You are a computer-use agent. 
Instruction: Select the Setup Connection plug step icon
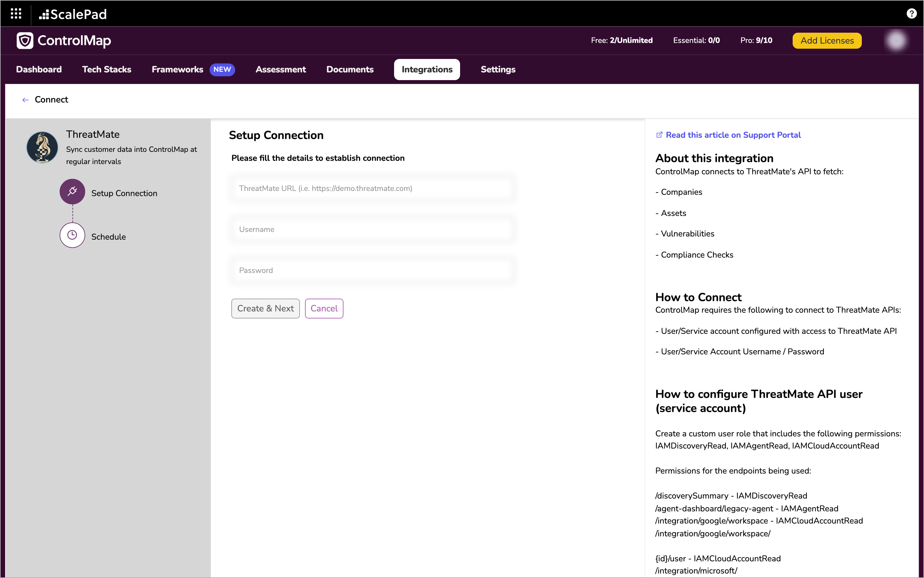point(72,192)
